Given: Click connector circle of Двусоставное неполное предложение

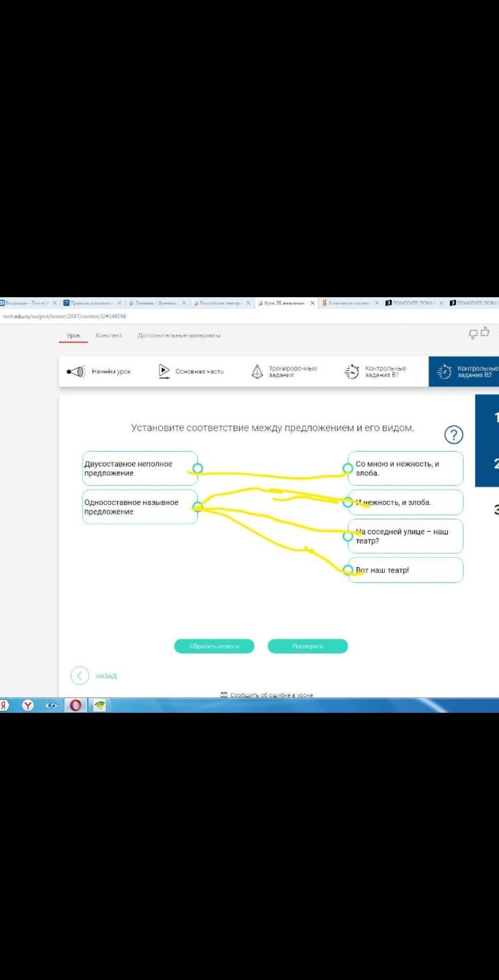Looking at the screenshot, I should pos(198,468).
